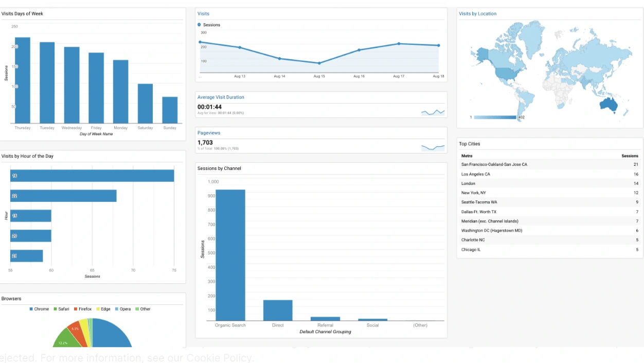Select the Chicago IL row

click(549, 250)
